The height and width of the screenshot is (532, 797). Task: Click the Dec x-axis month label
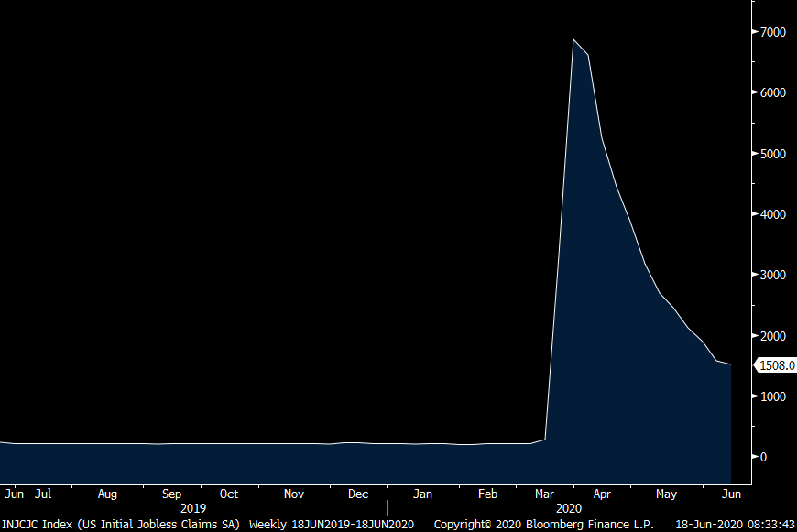click(358, 494)
